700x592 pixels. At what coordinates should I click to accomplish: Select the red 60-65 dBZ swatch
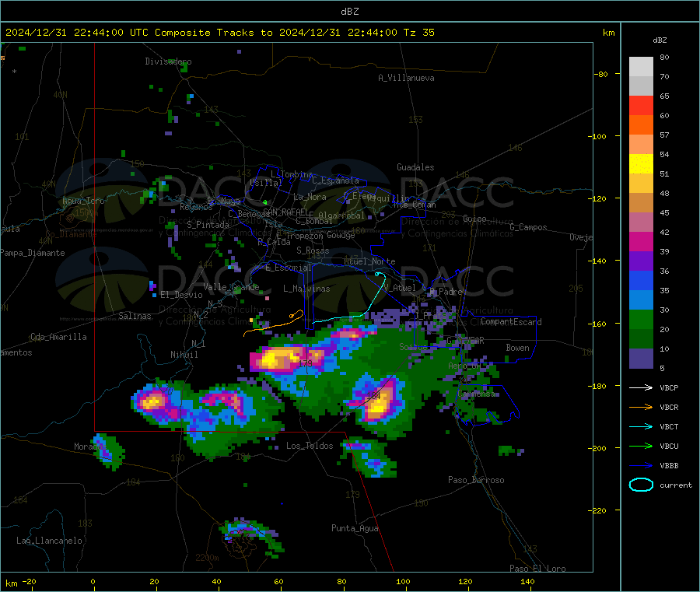coord(641,105)
